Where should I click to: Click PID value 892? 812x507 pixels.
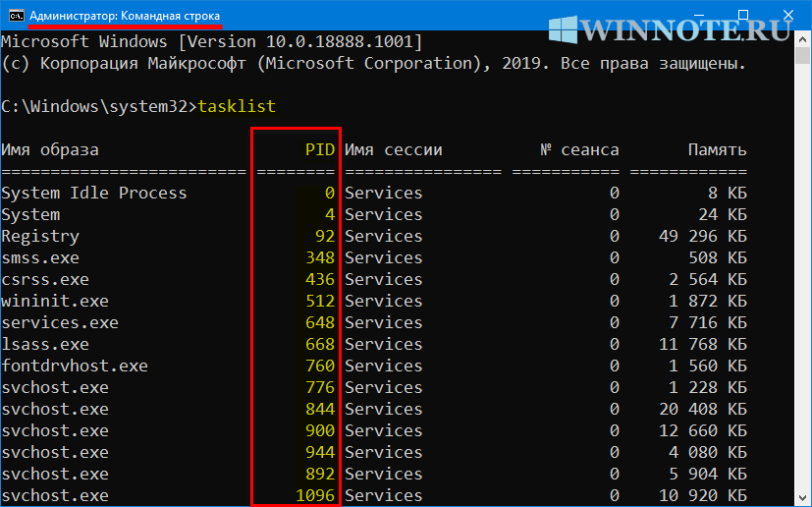point(320,474)
